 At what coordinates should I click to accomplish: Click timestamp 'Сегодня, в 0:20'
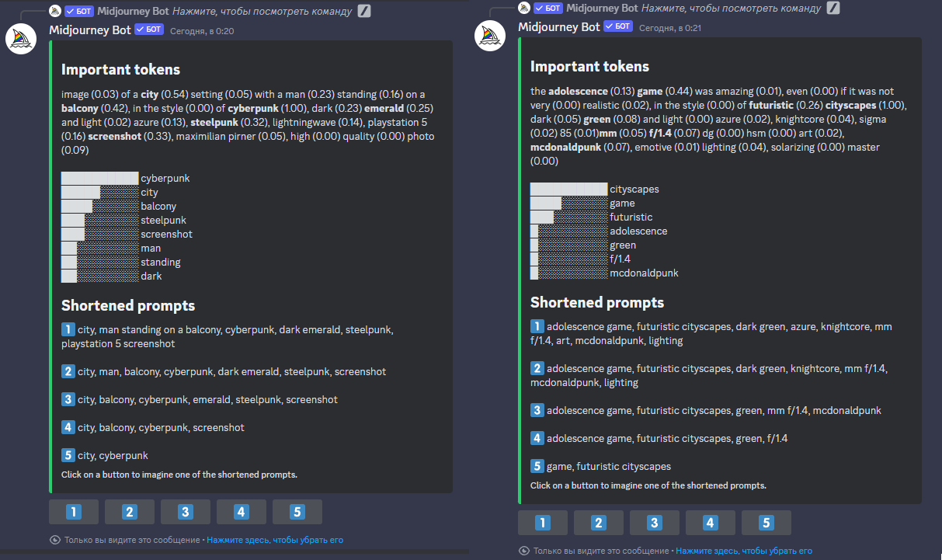pos(202,31)
